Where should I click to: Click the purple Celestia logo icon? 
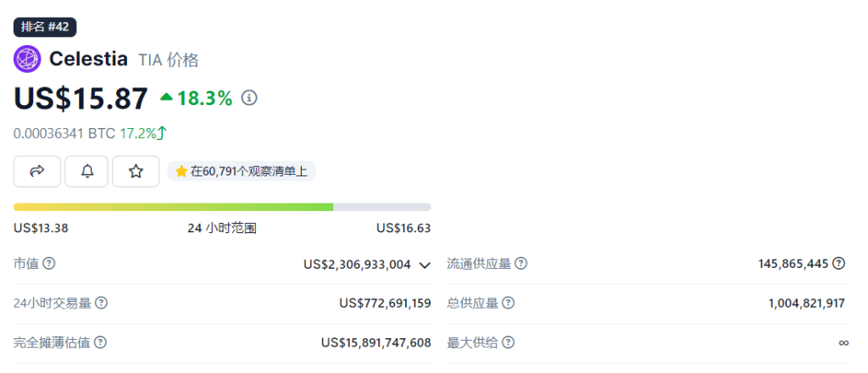pos(27,59)
